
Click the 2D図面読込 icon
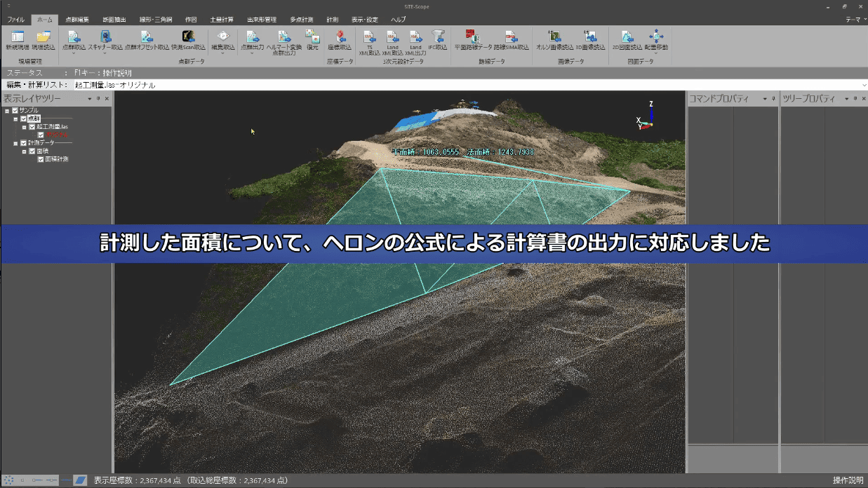click(x=627, y=36)
